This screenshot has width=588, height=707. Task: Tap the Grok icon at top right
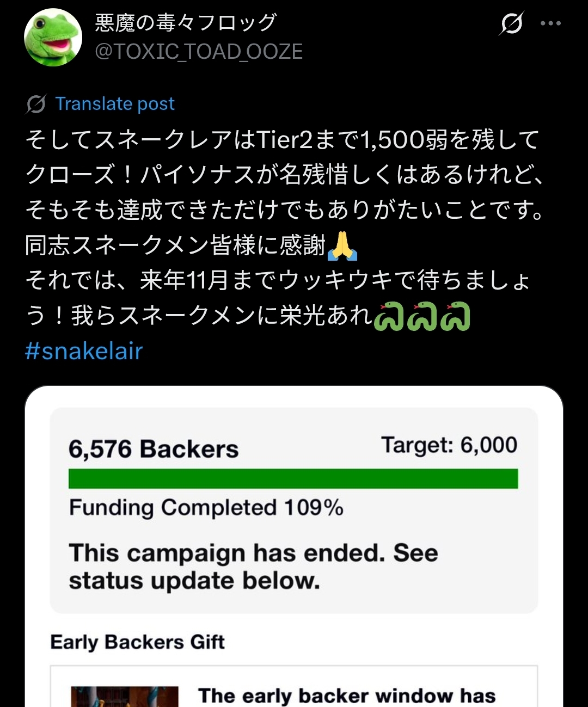511,23
